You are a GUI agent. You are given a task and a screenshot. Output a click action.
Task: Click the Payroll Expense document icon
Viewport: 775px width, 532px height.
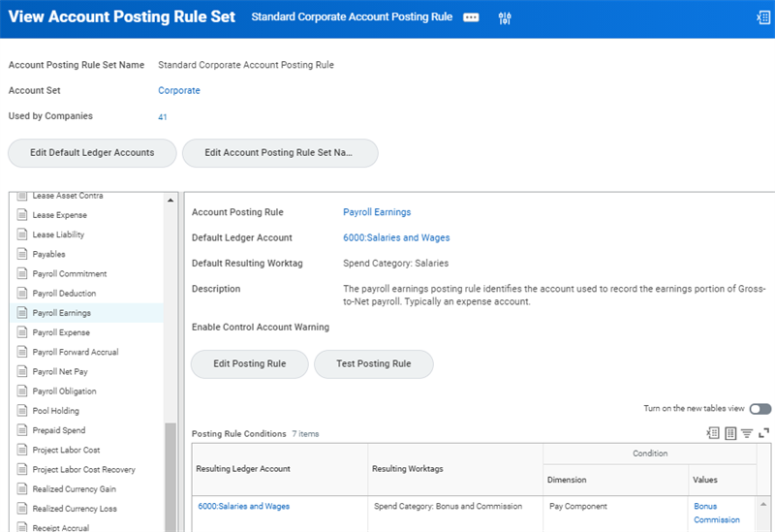click(x=21, y=332)
